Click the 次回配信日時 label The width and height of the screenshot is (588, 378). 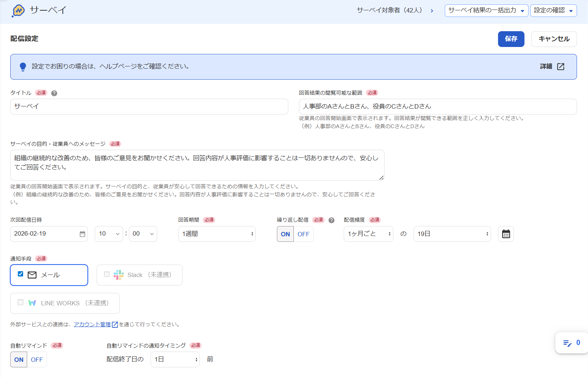pyautogui.click(x=26, y=220)
